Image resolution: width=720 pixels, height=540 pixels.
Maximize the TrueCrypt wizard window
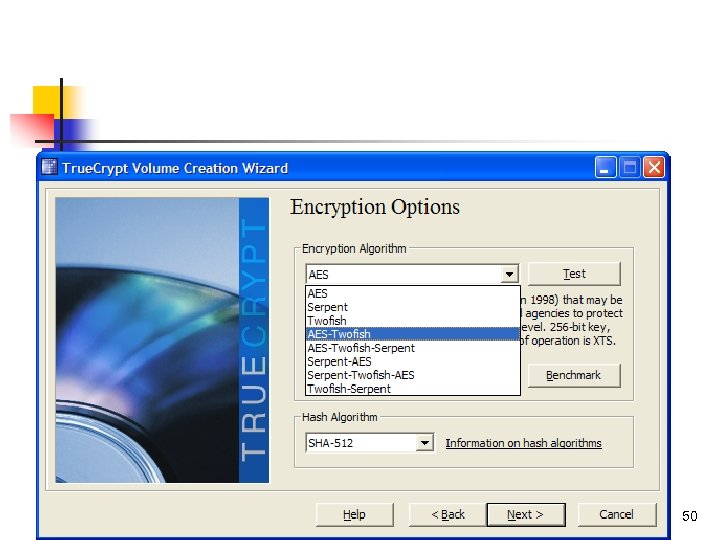630,167
